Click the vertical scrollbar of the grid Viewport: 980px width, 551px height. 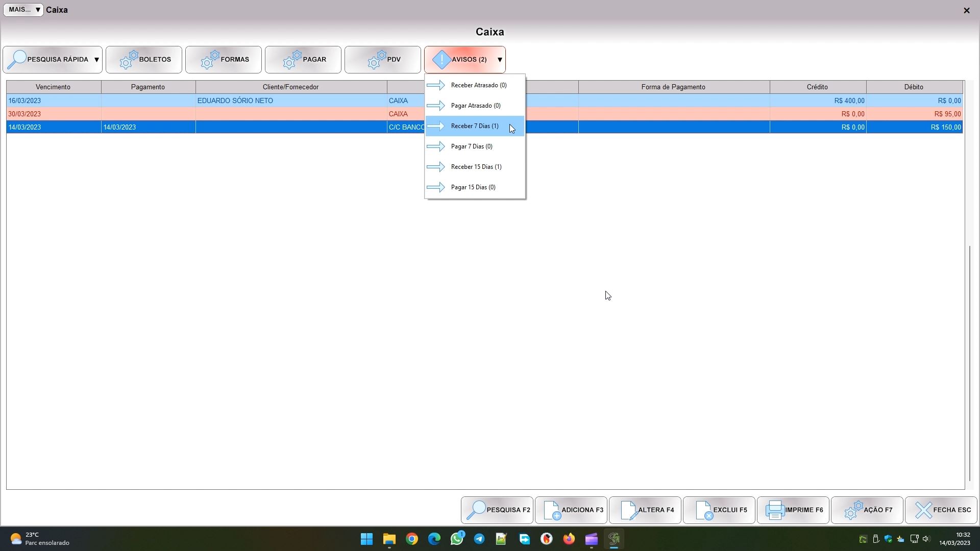tap(970, 362)
